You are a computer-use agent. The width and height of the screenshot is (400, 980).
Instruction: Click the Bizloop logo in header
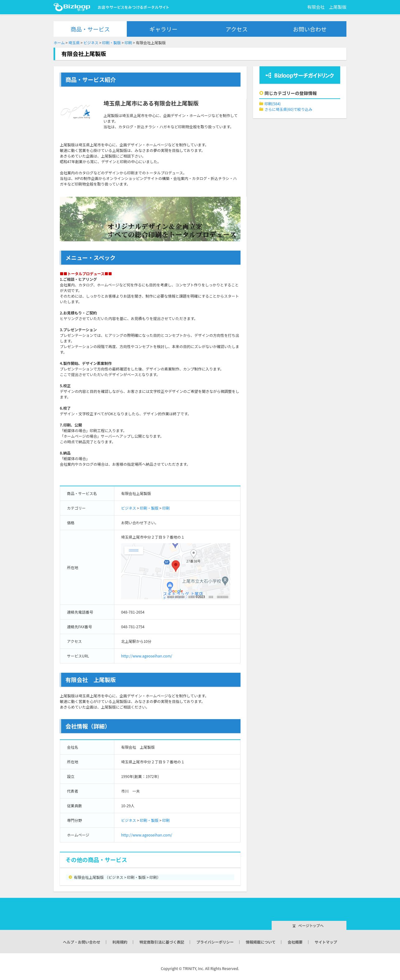72,7
